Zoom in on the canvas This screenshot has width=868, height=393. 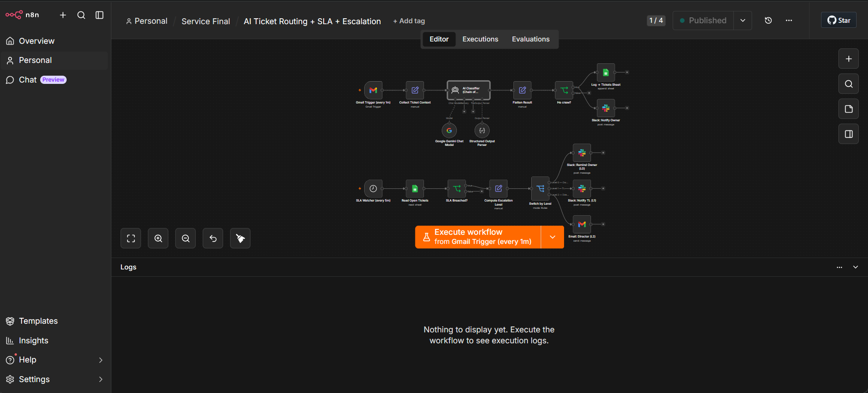[x=158, y=238]
